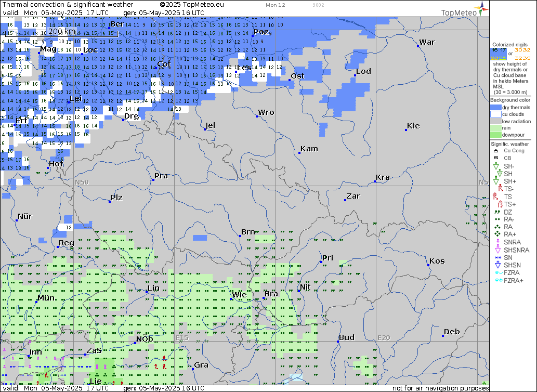537x392 pixels.
Task: Click the TS+ strong thunderstorm symbol
Action: point(501,204)
